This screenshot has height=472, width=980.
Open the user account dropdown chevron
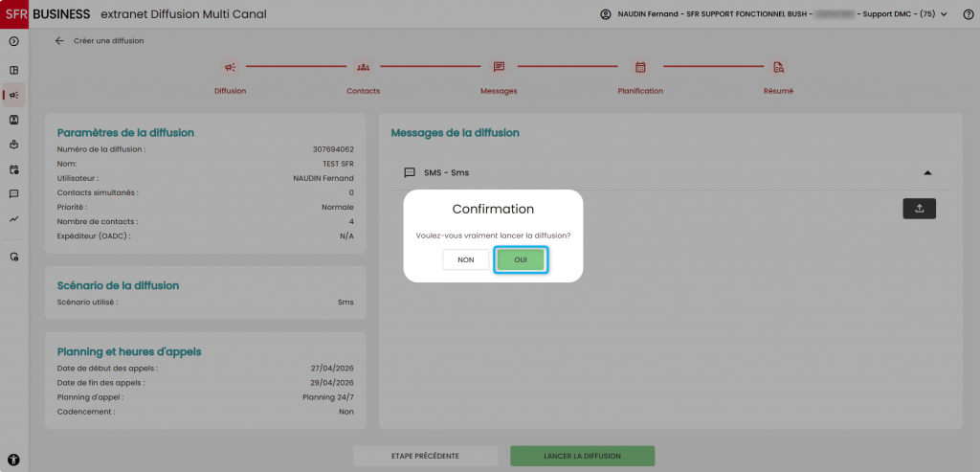coord(944,14)
